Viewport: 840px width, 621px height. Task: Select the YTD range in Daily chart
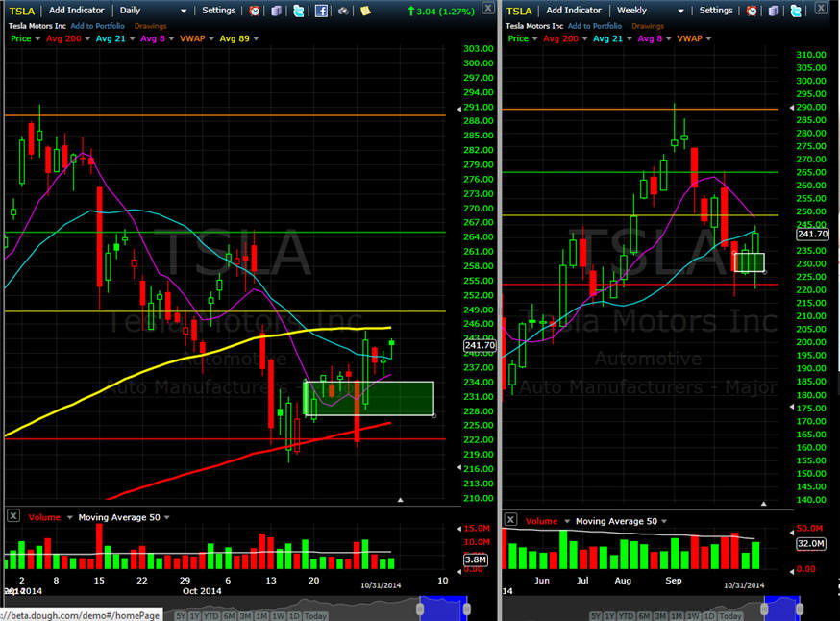coord(211,615)
